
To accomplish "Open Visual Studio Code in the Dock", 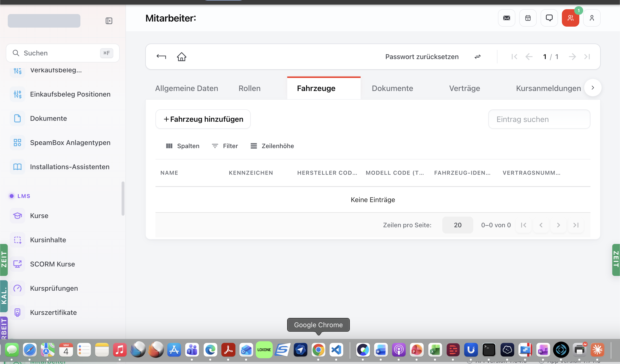I will tap(336, 349).
